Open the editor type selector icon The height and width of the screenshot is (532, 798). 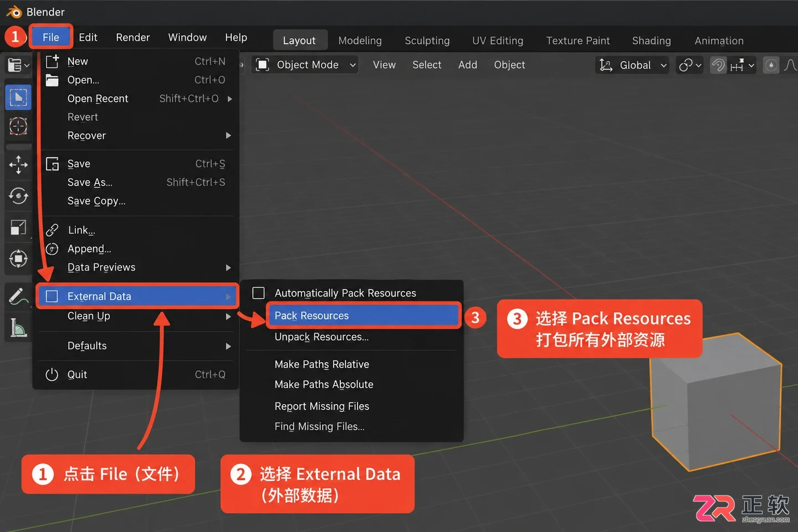tap(18, 65)
